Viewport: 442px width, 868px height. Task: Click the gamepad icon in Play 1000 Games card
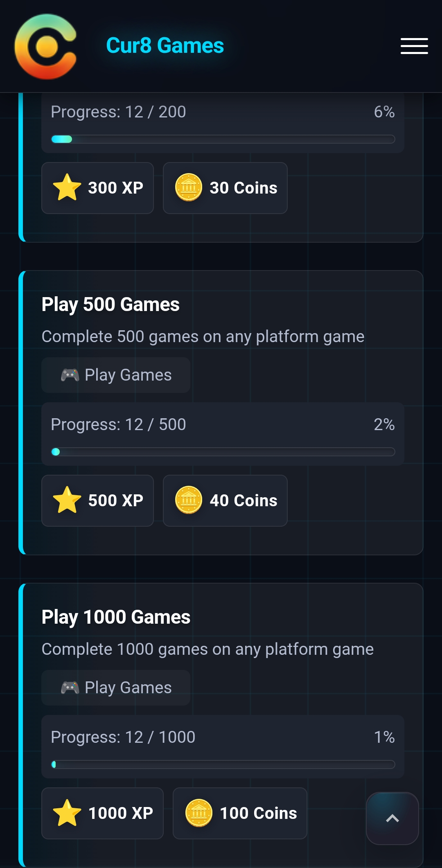(70, 688)
